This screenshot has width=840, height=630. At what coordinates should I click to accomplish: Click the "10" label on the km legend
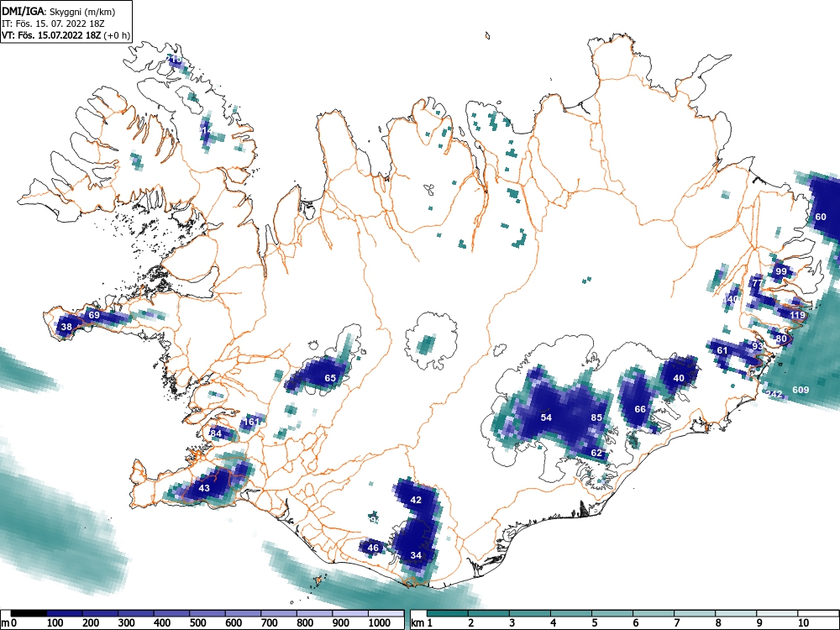tap(803, 623)
